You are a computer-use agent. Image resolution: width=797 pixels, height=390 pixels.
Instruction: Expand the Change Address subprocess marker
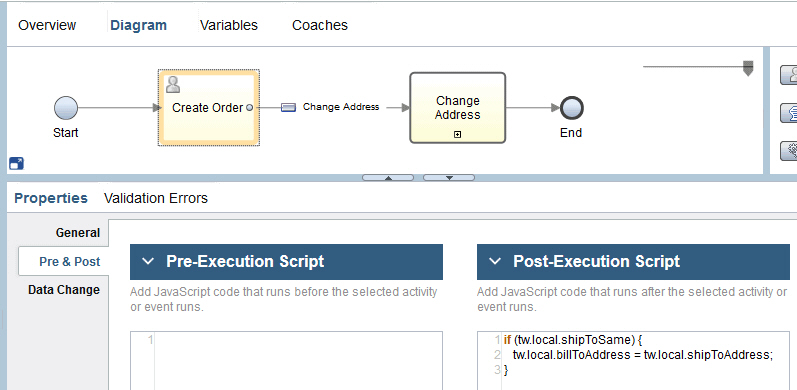pos(457,134)
